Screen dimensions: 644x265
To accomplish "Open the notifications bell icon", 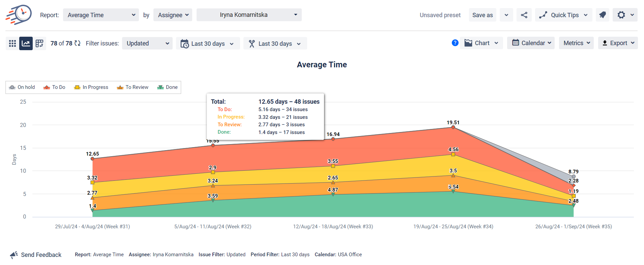I will [602, 15].
